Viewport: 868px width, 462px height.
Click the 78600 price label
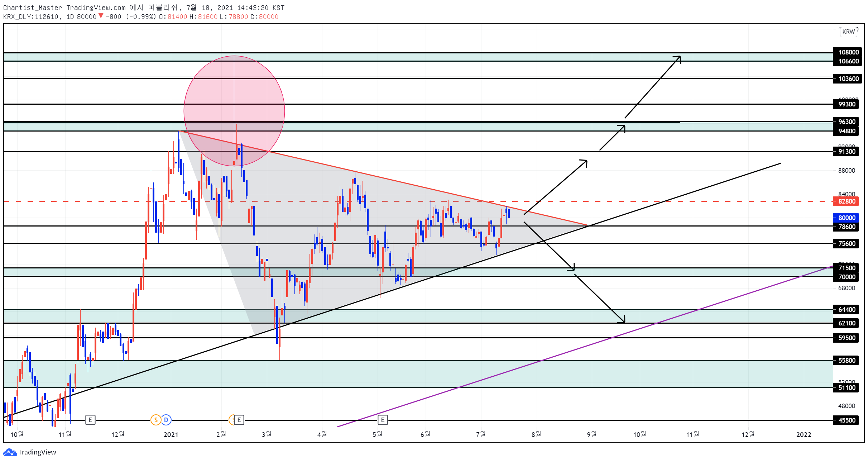(x=846, y=227)
